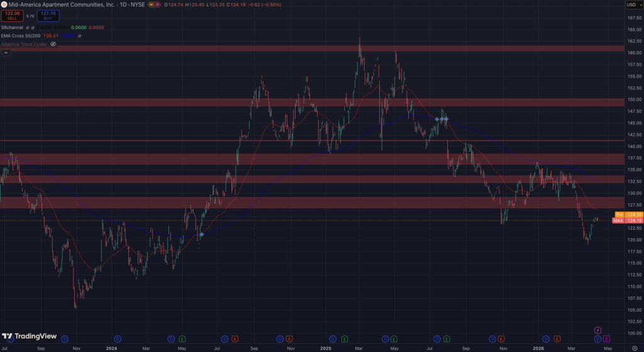Open the dividend marker before May 2024
Viewport: 644px width, 352px height.
[x=171, y=339]
